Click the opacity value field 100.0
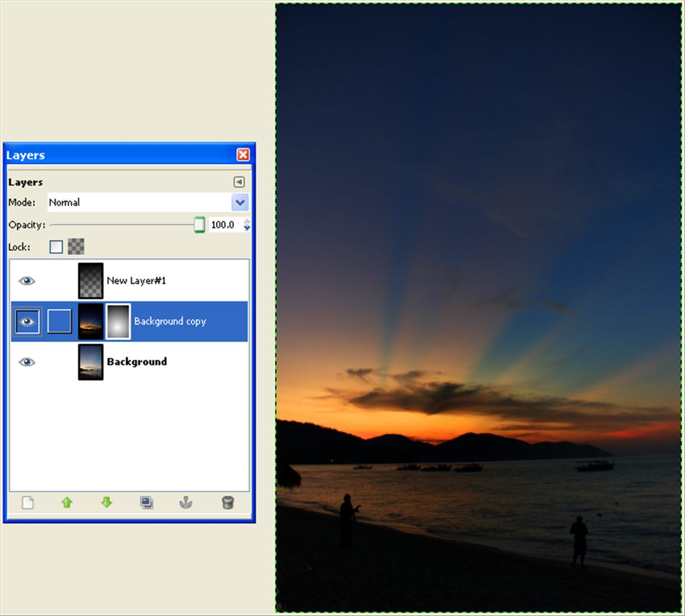Screen dimensions: 685x616 [225, 225]
